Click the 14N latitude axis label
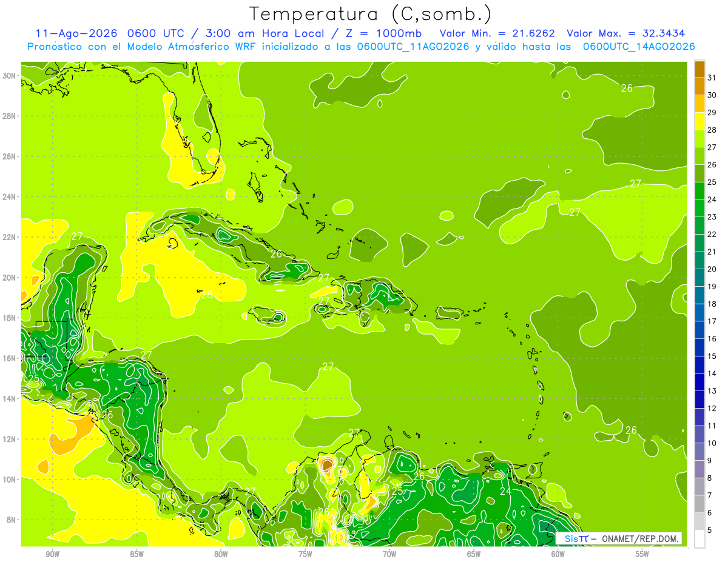This screenshot has width=728, height=562. pos(10,399)
